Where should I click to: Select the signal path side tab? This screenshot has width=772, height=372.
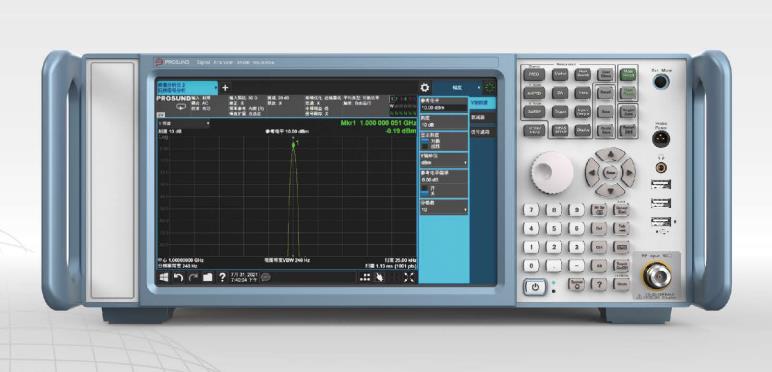pos(482,131)
